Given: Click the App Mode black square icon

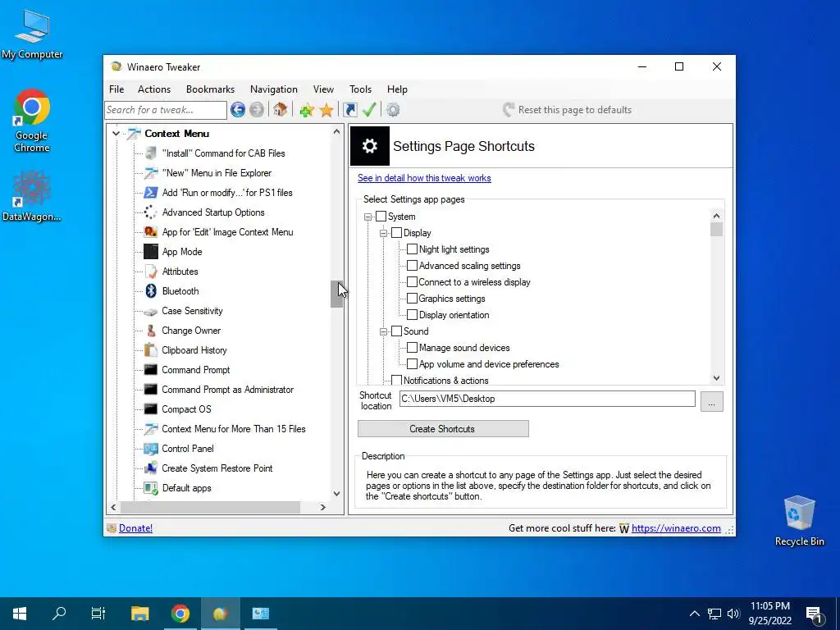Looking at the screenshot, I should click(x=151, y=252).
